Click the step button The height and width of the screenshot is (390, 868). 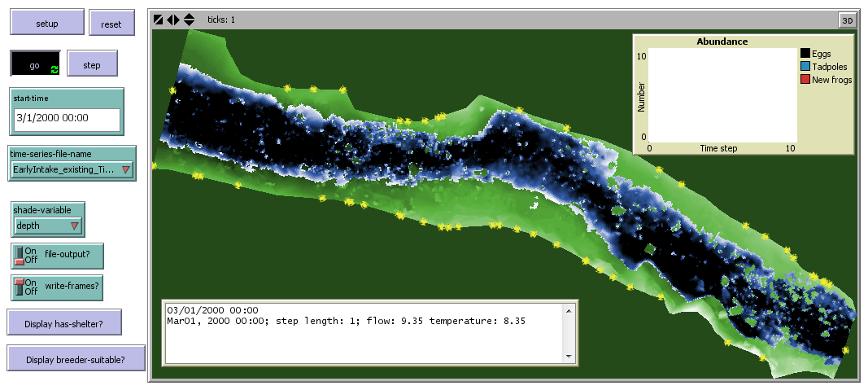pyautogui.click(x=92, y=64)
